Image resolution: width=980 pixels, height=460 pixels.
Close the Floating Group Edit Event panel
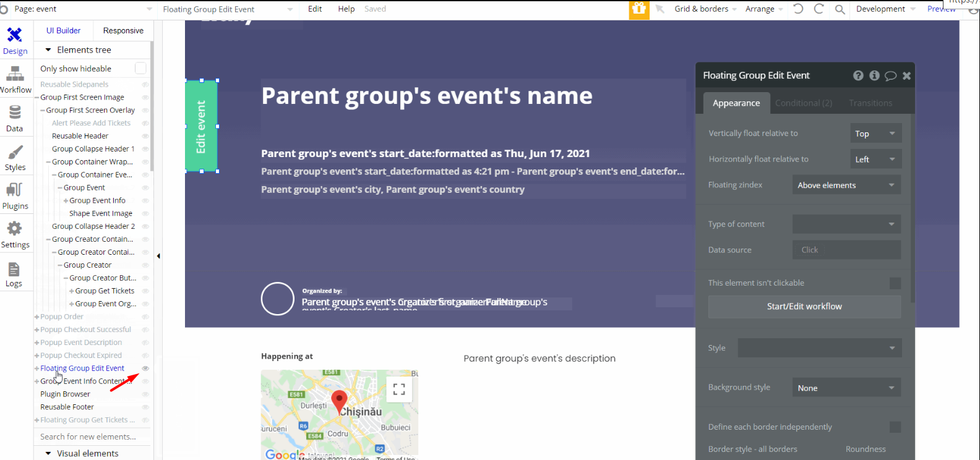[906, 75]
